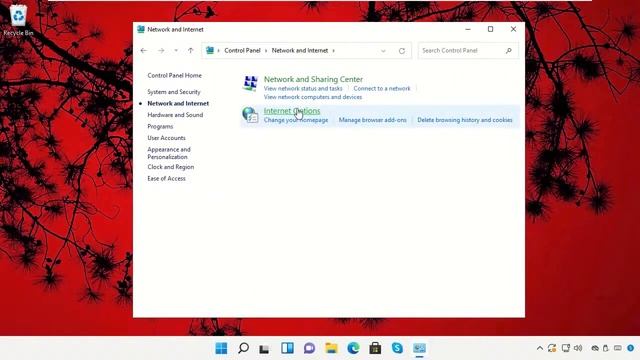Viewport: 640px width, 360px height.
Task: Open recent locations dropdown arrow
Action: pyautogui.click(x=176, y=51)
